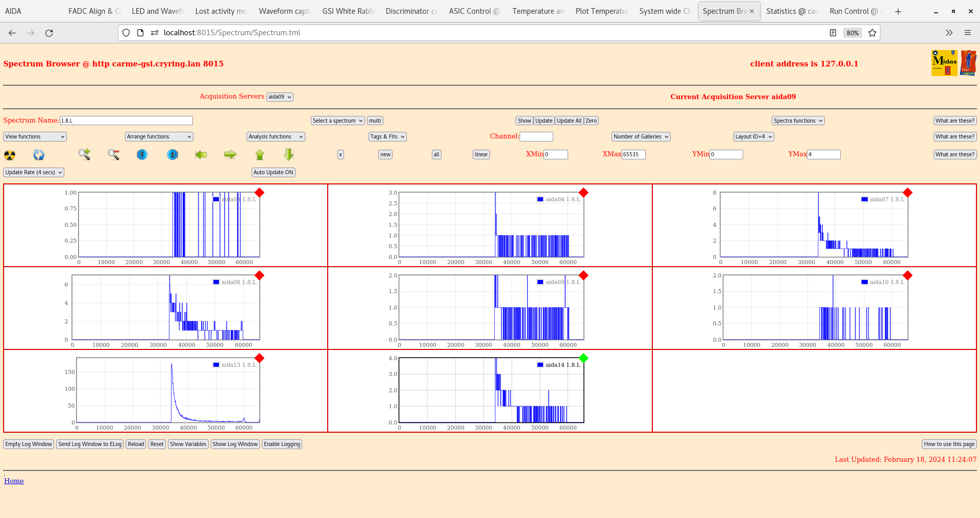The width and height of the screenshot is (980, 518).
Task: Click the yellow radiation hazard icon
Action: [x=10, y=155]
